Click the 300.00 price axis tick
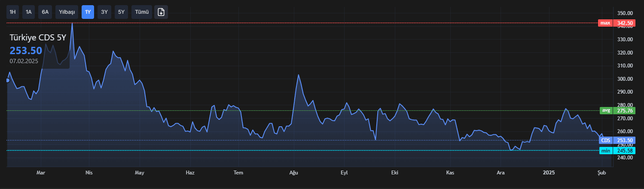The width and height of the screenshot is (644, 189). pos(625,79)
